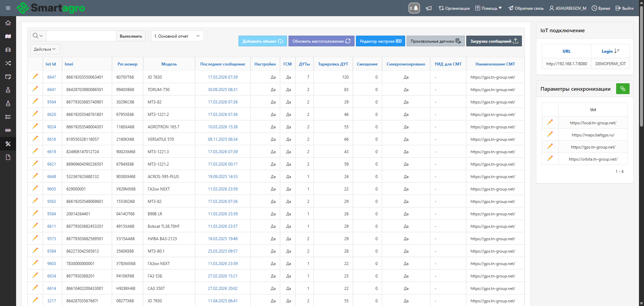Click the vehicle icon in sidebar
The width and height of the screenshot is (644, 306).
(8, 50)
